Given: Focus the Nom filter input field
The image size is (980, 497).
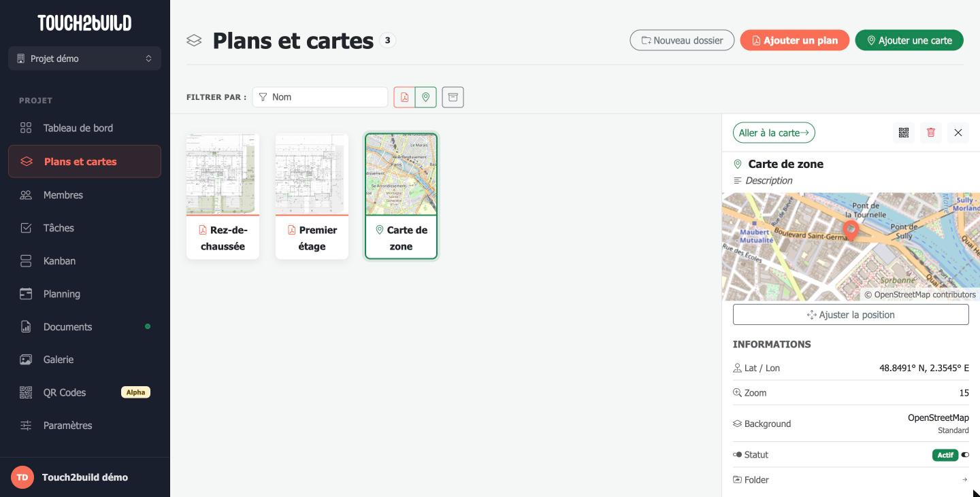Looking at the screenshot, I should [x=321, y=97].
